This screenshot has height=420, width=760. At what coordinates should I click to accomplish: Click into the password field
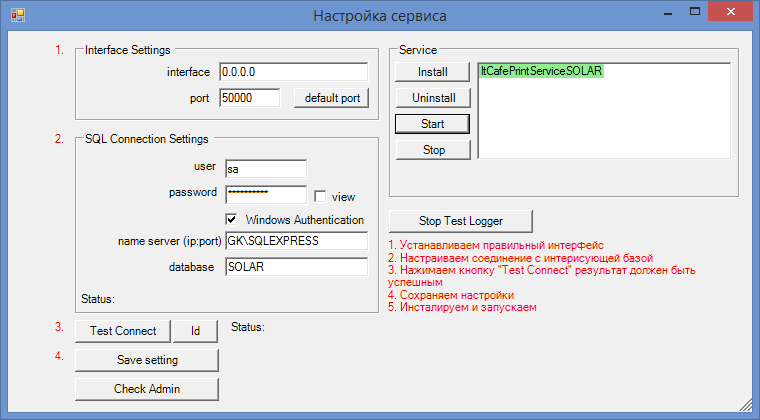tap(264, 194)
